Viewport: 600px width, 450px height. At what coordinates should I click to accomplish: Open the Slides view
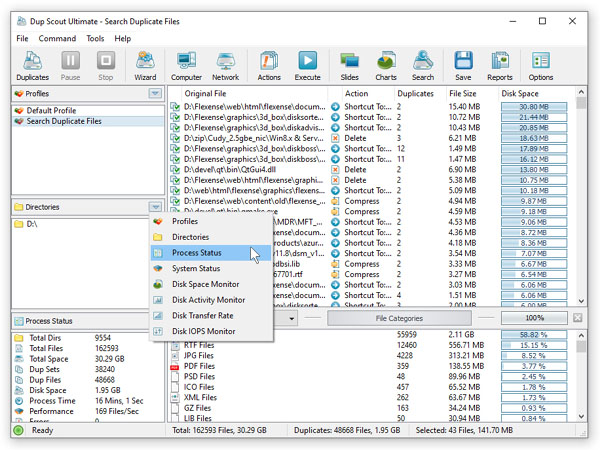[349, 66]
